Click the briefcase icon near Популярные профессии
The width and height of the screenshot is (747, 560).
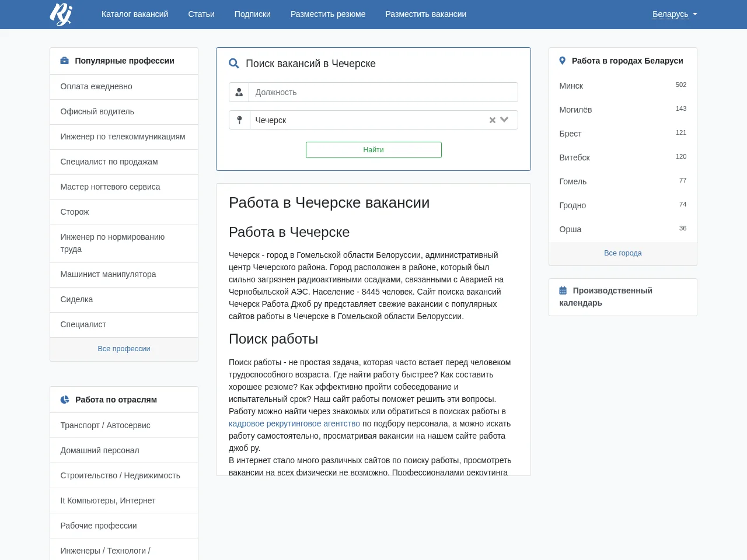tap(65, 61)
